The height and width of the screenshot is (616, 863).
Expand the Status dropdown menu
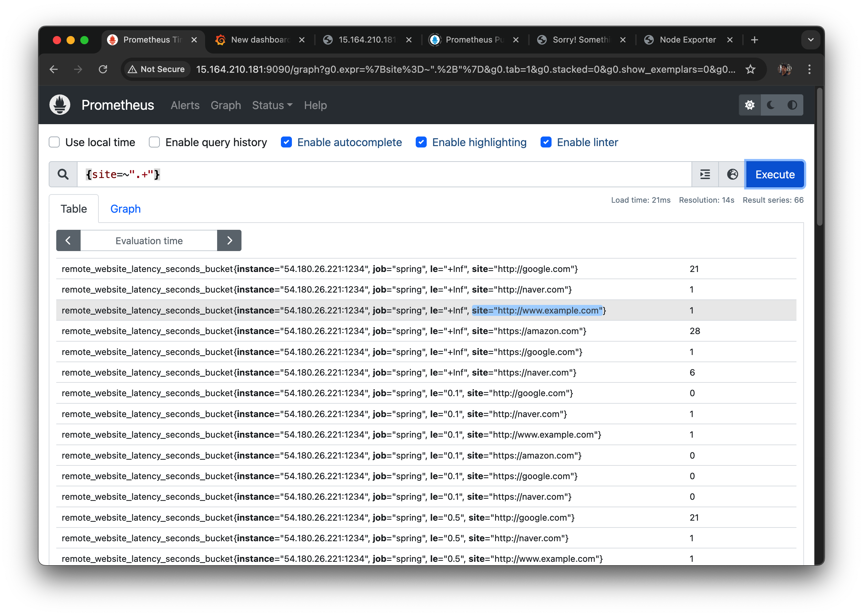(x=272, y=105)
